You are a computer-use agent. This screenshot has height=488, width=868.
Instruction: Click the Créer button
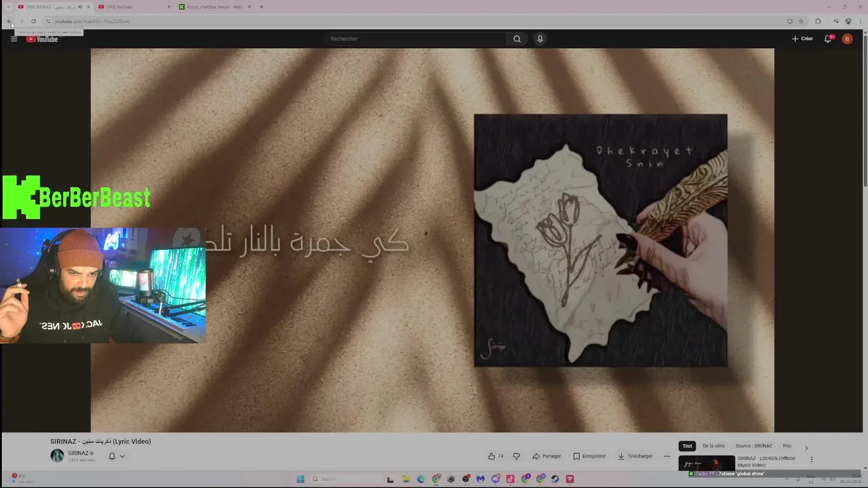802,39
